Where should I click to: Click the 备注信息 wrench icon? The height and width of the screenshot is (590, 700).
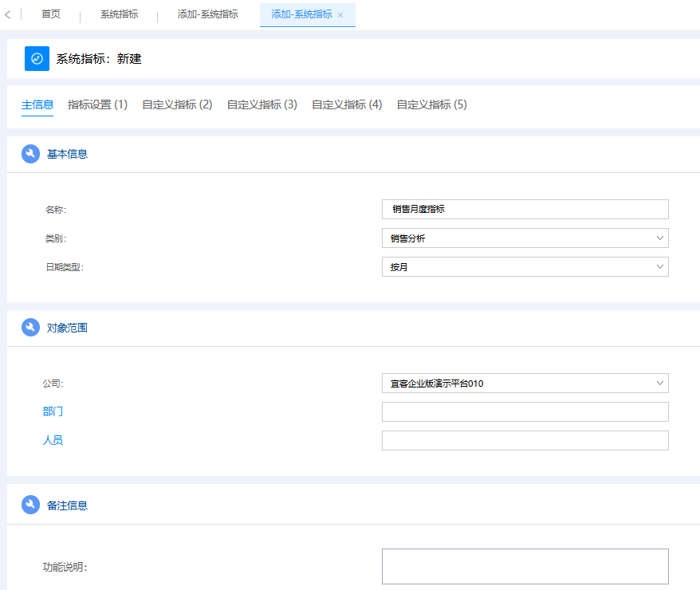coord(31,505)
